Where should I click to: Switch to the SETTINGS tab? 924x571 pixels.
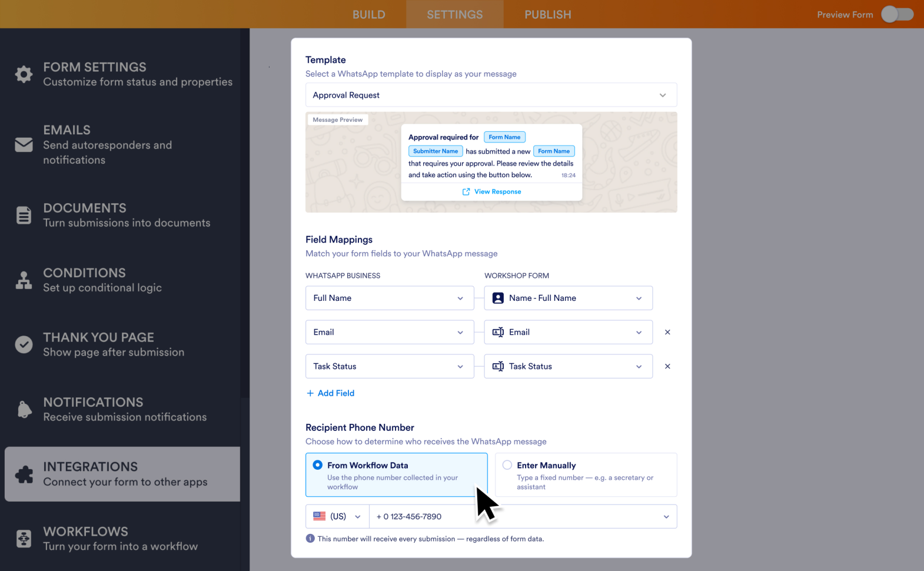(455, 14)
